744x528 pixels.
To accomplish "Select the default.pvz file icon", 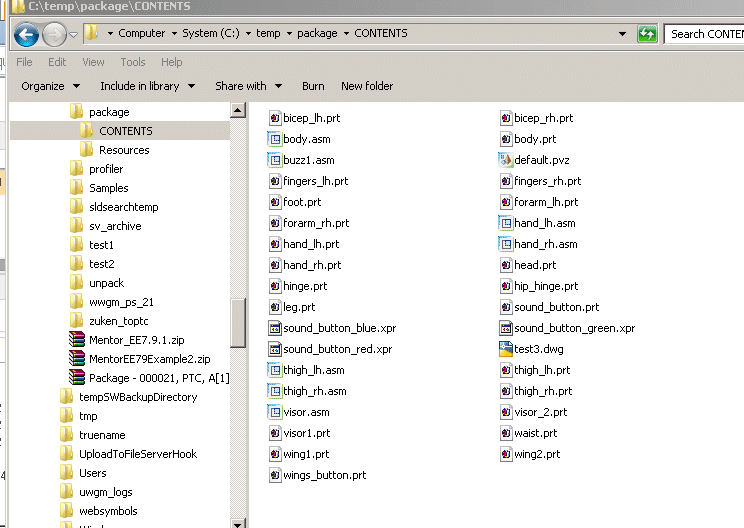I will click(x=506, y=160).
